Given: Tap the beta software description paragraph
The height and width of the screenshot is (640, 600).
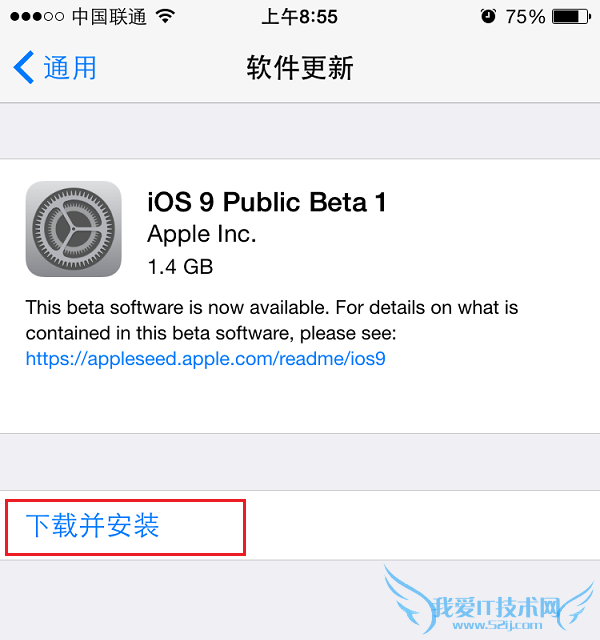Looking at the screenshot, I should (272, 320).
